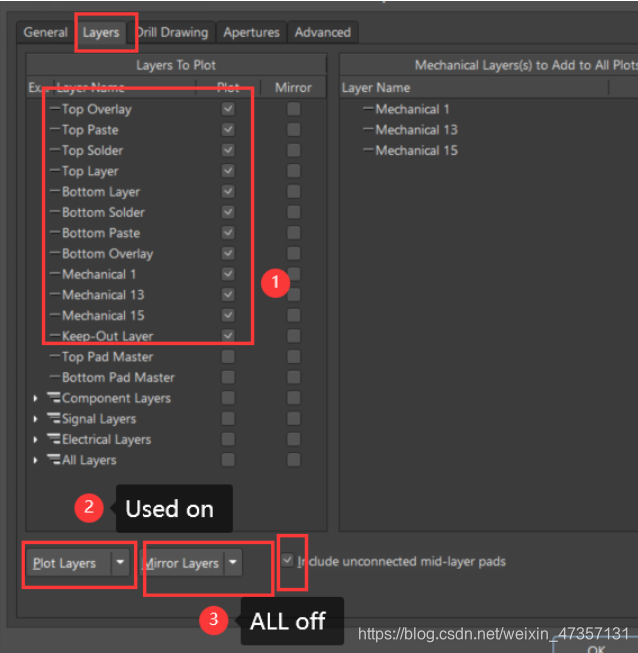Viewport: 638px width, 653px height.
Task: Open the Plot Layers dropdown arrow
Action: [x=120, y=563]
